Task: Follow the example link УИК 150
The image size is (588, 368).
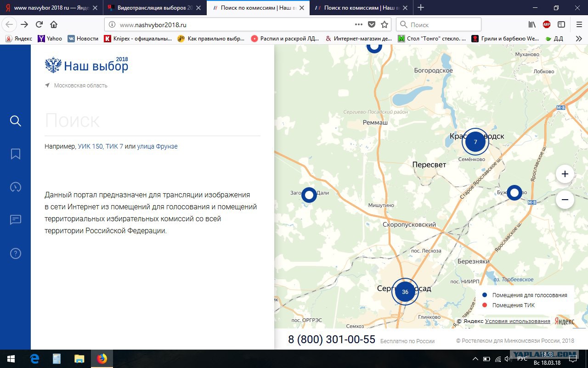Action: tap(90, 146)
